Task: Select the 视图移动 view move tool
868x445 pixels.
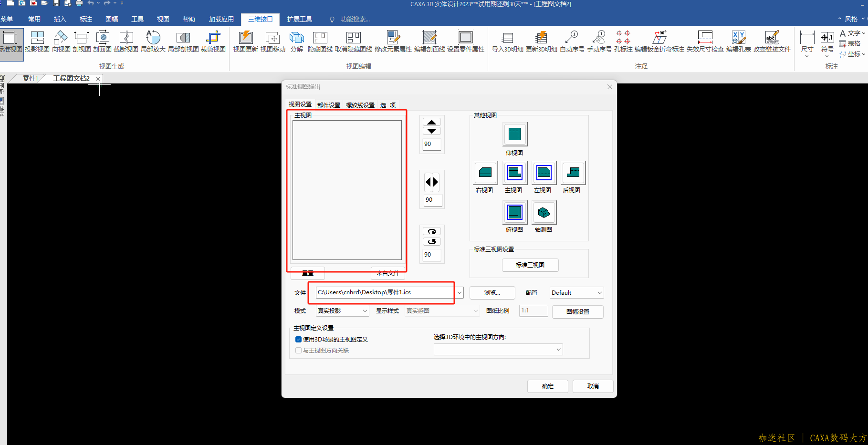Action: tap(273, 42)
